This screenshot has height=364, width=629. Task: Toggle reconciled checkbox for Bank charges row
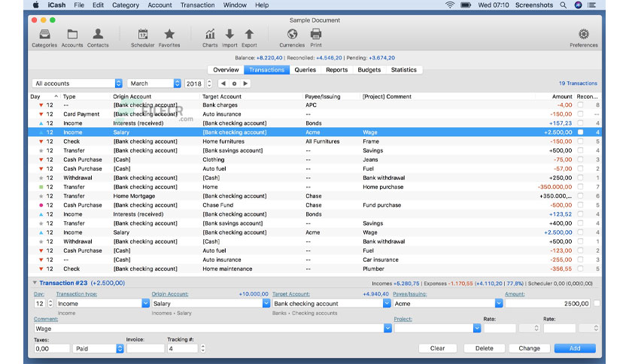click(x=580, y=105)
